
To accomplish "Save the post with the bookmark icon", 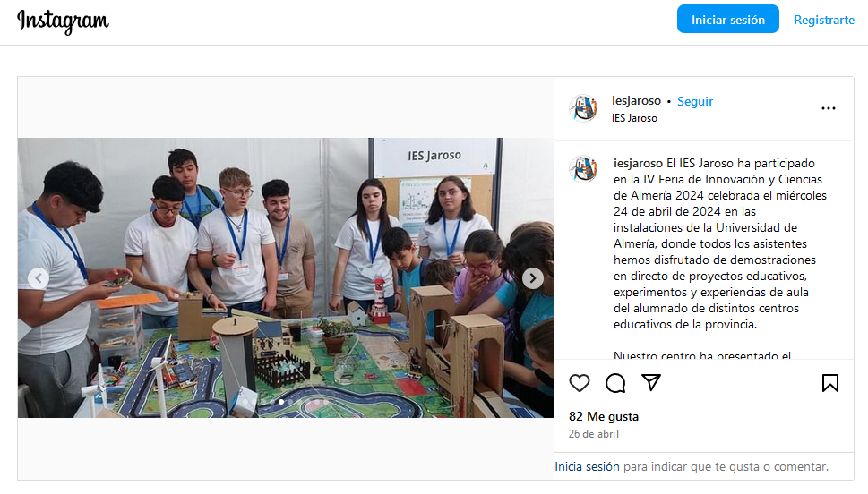I will 829,383.
